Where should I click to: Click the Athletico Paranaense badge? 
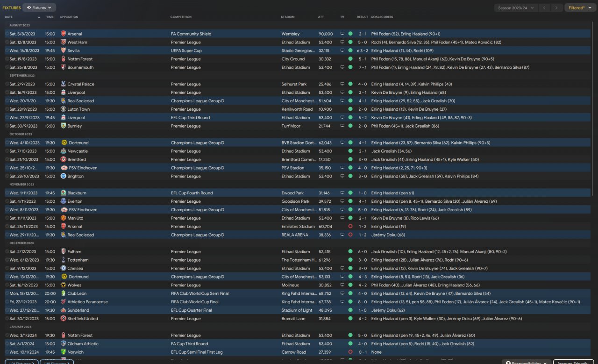64,302
